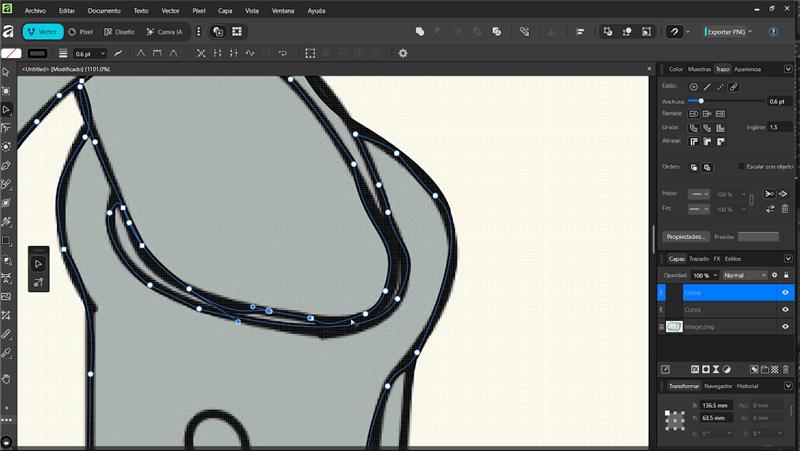Hide the second Curva layer
Viewport: 800px width, 451px height.
(x=785, y=309)
